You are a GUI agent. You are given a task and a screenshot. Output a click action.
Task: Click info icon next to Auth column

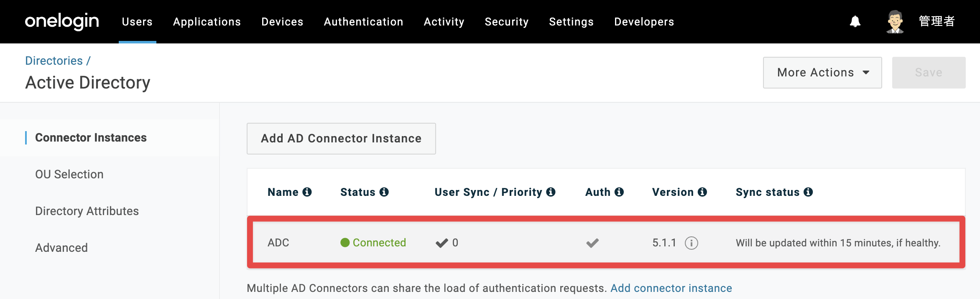[619, 192]
